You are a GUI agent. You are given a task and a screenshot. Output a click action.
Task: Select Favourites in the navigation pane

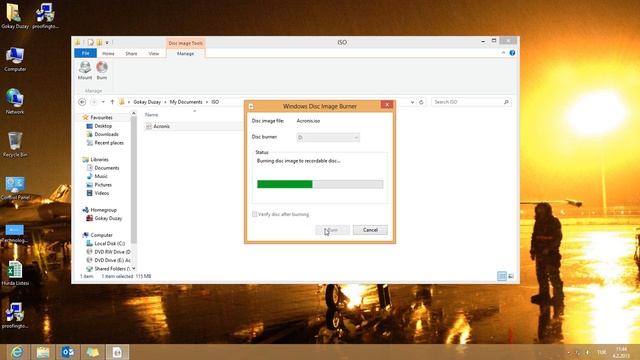[x=101, y=118]
